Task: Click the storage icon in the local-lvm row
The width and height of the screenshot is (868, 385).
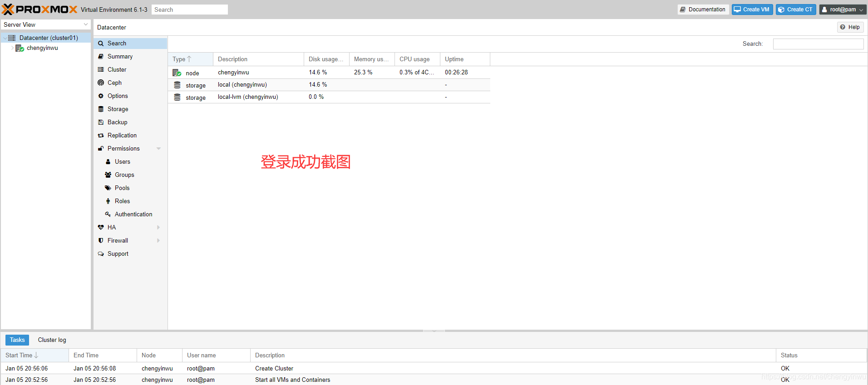Action: click(177, 97)
